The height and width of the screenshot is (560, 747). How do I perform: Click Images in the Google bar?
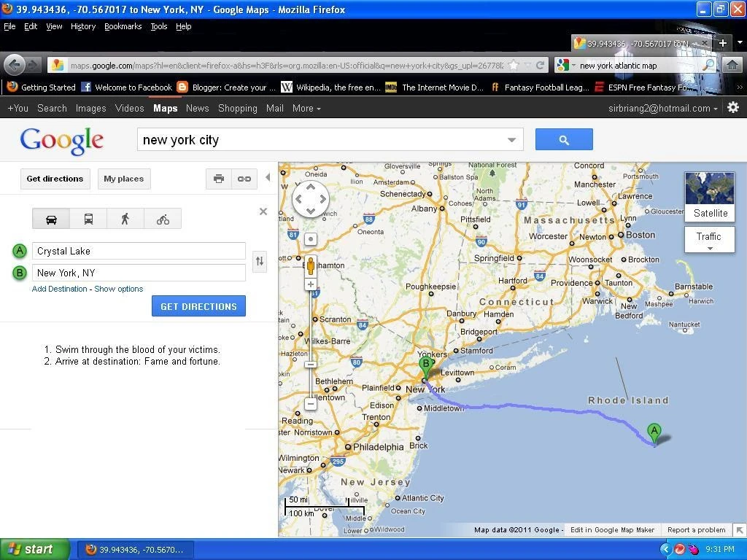pyautogui.click(x=90, y=108)
